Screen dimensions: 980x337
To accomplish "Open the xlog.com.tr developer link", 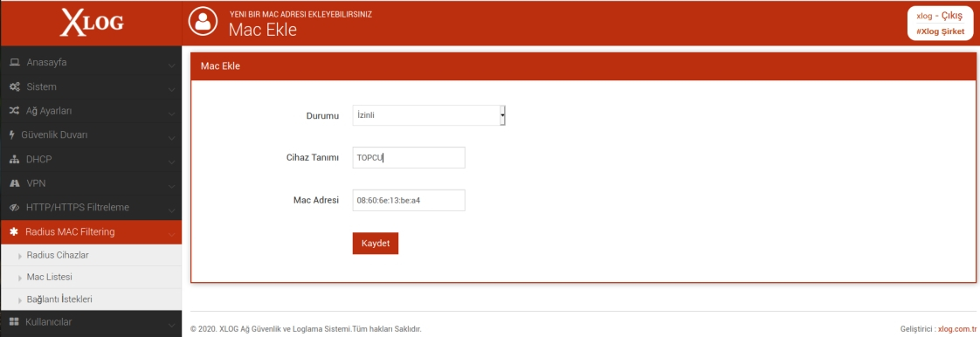I will point(957,329).
